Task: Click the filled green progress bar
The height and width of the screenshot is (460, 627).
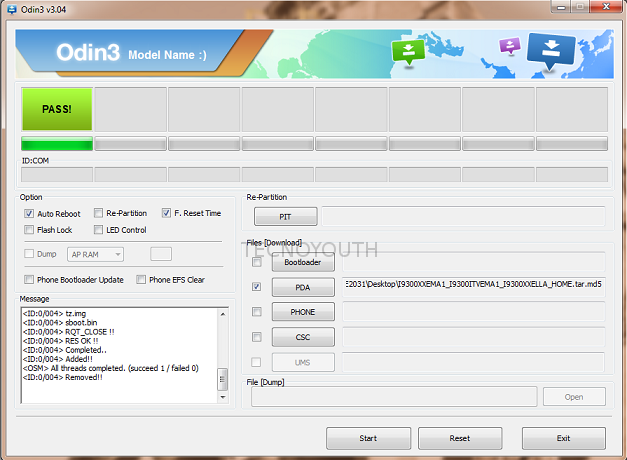Action: (x=57, y=144)
